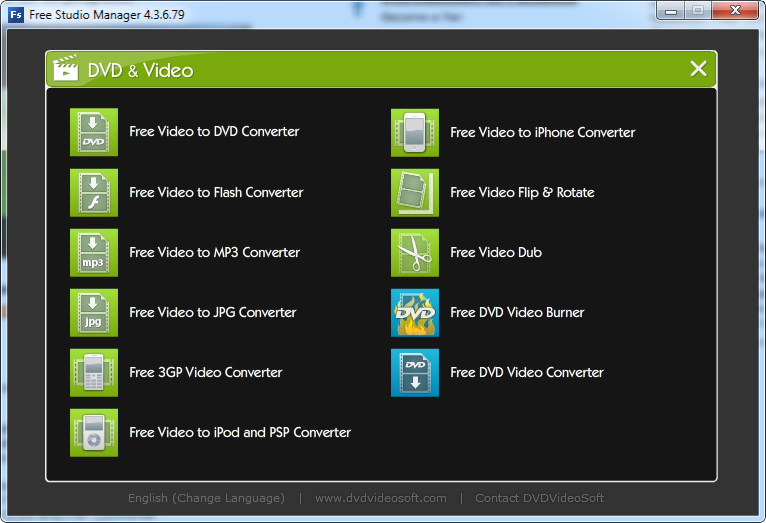Click the 'Free DVD Video Converter' label
The image size is (766, 523).
coord(527,373)
